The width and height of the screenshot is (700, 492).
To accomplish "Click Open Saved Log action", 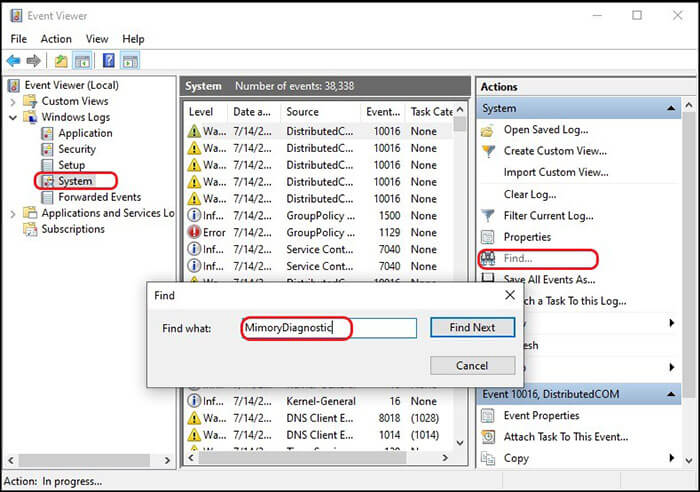I will point(546,130).
